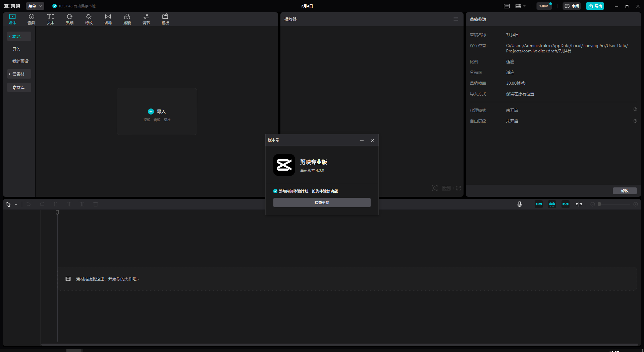644x352 pixels.
Task: Select 导入 in the sidebar
Action: click(x=16, y=49)
